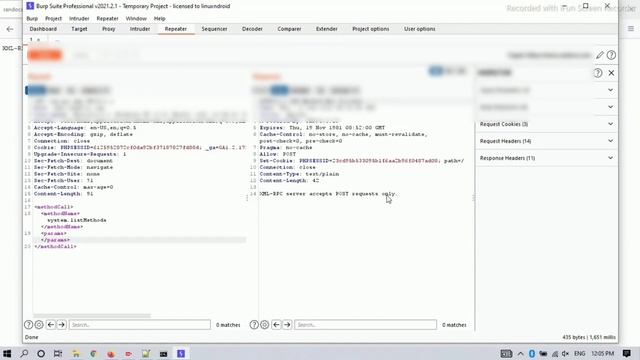Click request pane search help icon
The height and width of the screenshot is (360, 640).
pyautogui.click(x=28, y=325)
